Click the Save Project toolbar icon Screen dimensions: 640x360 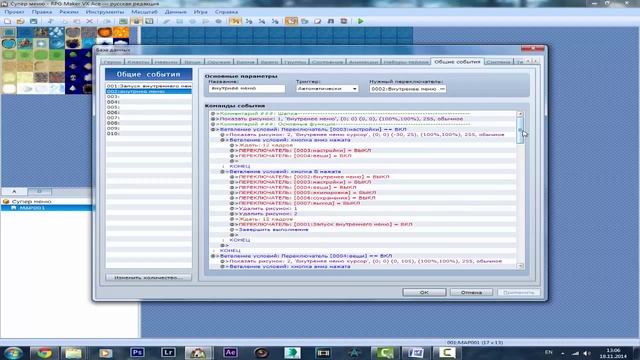pos(33,21)
